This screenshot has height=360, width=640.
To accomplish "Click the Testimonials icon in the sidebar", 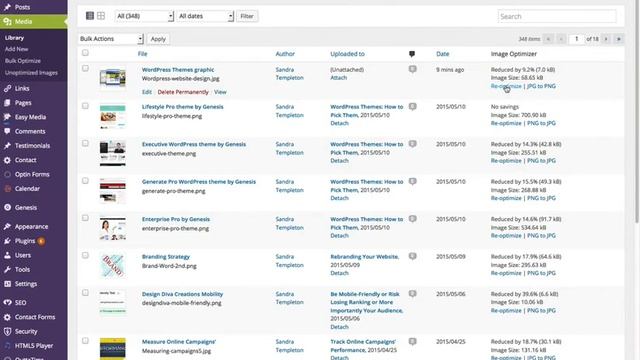I will [7, 146].
